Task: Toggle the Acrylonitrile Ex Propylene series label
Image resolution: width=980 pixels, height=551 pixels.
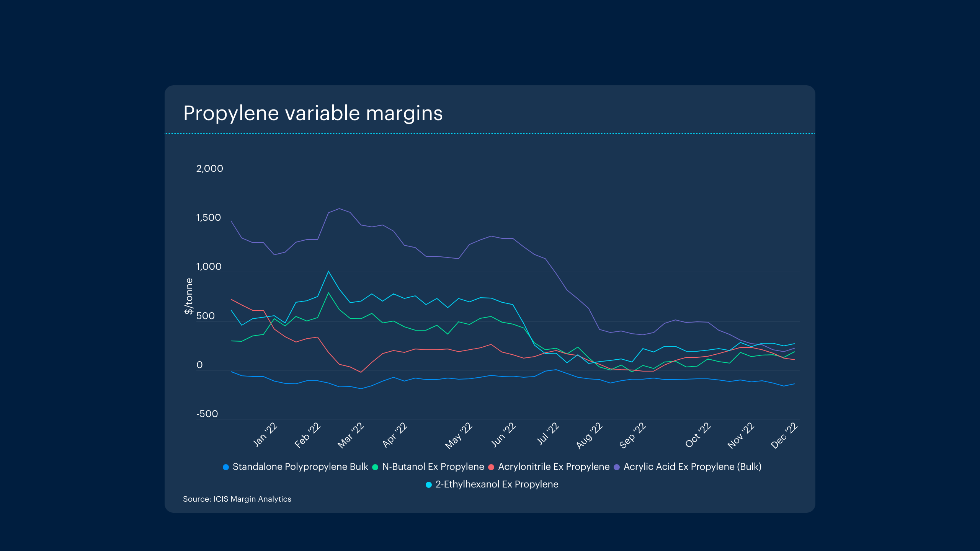Action: tap(554, 467)
